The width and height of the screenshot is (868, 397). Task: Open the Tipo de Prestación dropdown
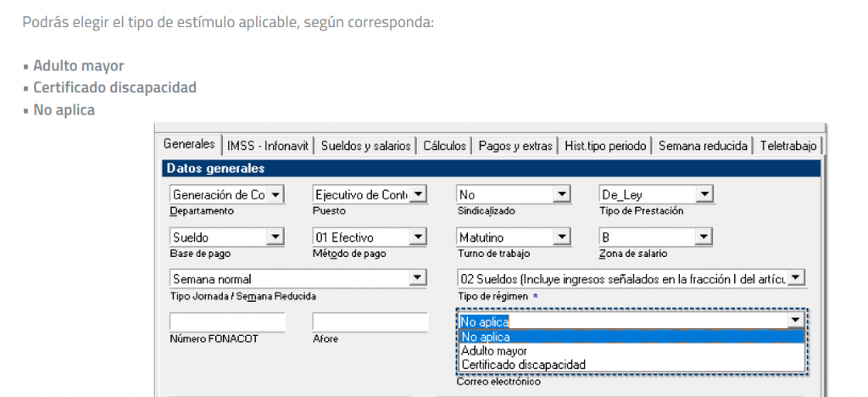(704, 195)
